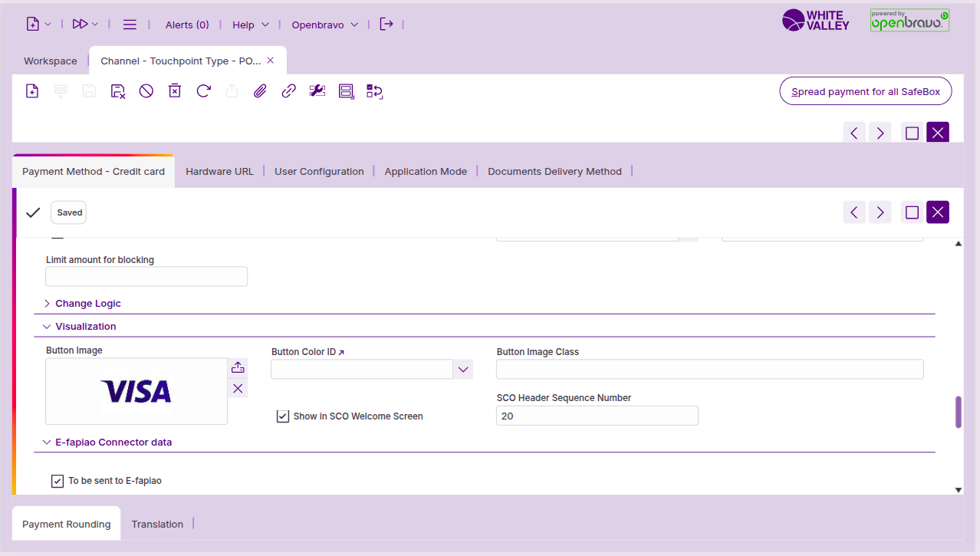Click the SCO Header Sequence Number field
980x556 pixels.
(597, 416)
